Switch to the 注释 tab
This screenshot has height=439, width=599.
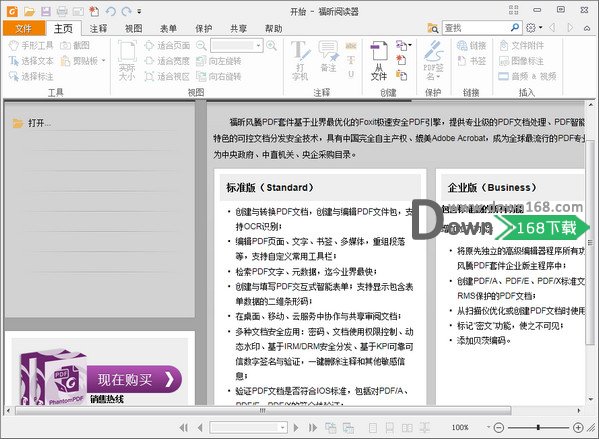pos(99,28)
